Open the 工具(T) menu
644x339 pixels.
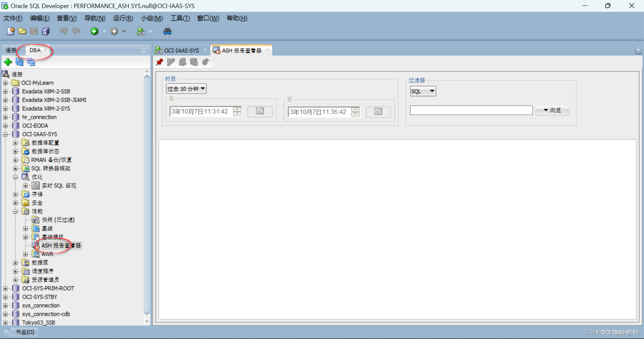pos(180,18)
